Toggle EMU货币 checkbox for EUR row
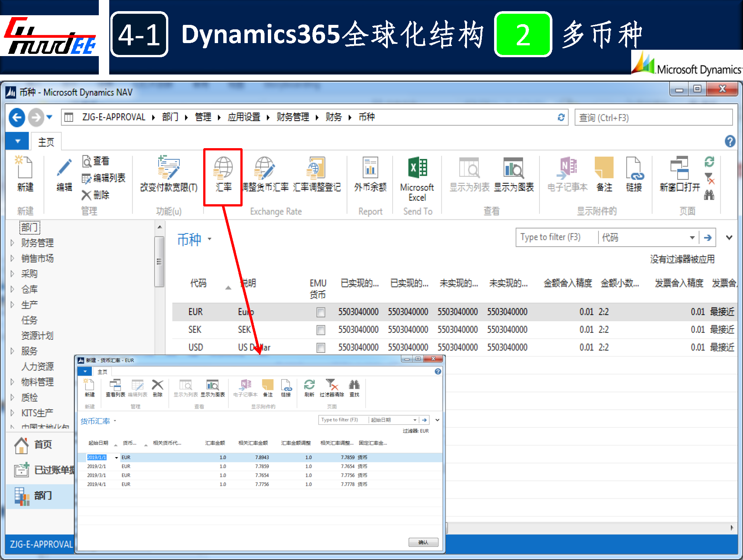Image resolution: width=743 pixels, height=560 pixels. tap(321, 312)
